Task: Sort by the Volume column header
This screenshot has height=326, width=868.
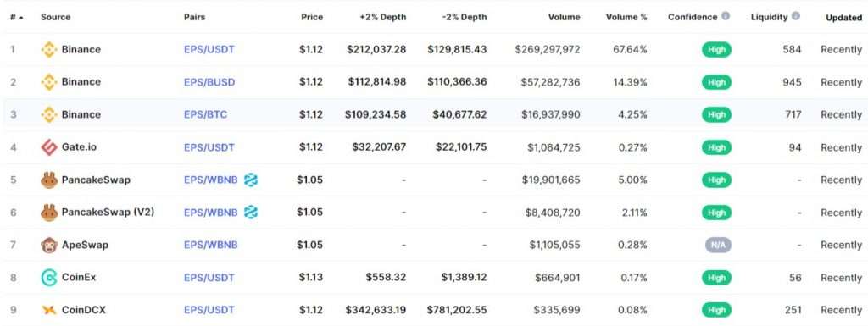Action: pos(564,17)
